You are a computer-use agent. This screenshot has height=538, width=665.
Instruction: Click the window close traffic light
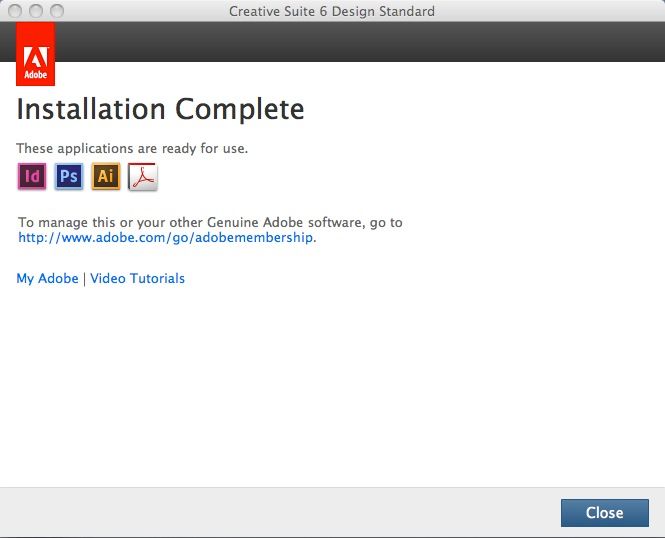click(15, 11)
